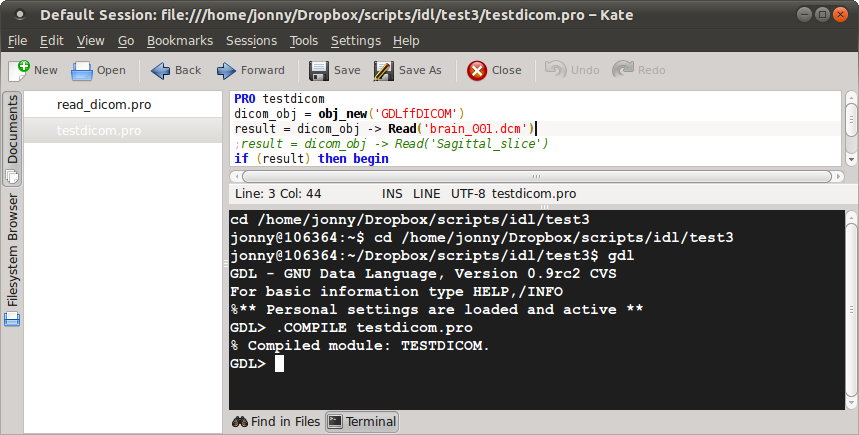Open the Sessions menu
The width and height of the screenshot is (859, 435).
[251, 41]
